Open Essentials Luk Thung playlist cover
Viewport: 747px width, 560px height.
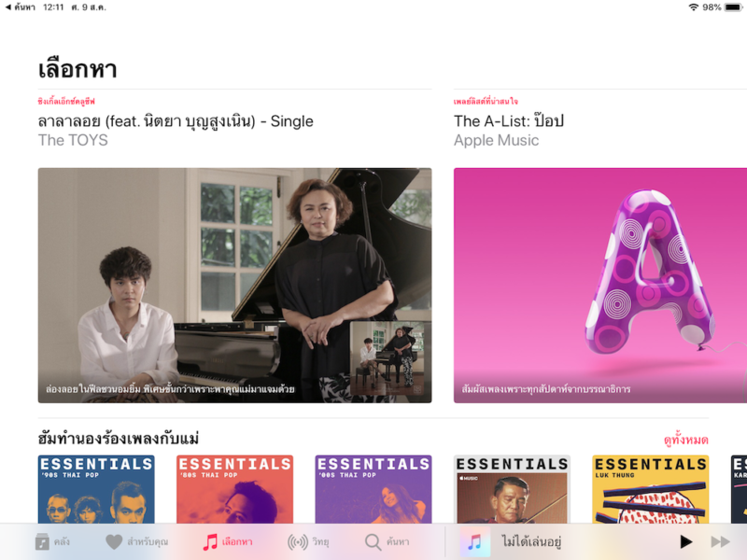pyautogui.click(x=651, y=489)
